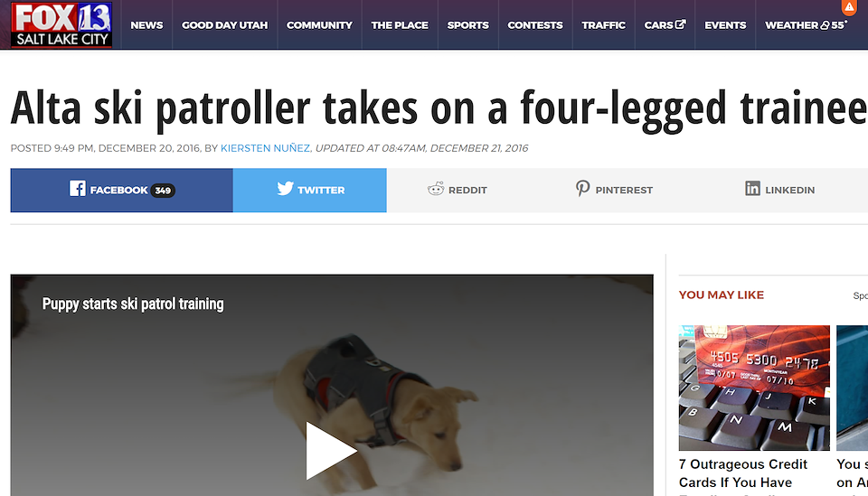Open the News menu
Image resolution: width=868 pixels, height=496 pixels.
146,25
